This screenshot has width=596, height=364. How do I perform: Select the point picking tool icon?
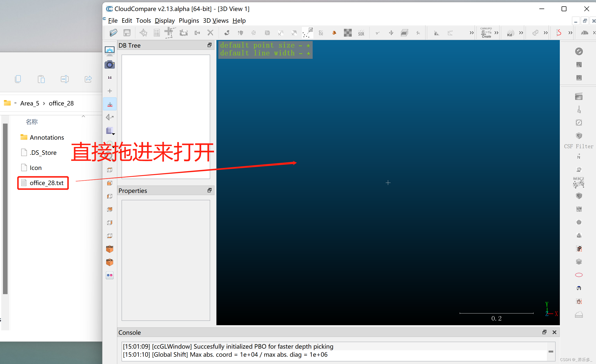(x=143, y=33)
